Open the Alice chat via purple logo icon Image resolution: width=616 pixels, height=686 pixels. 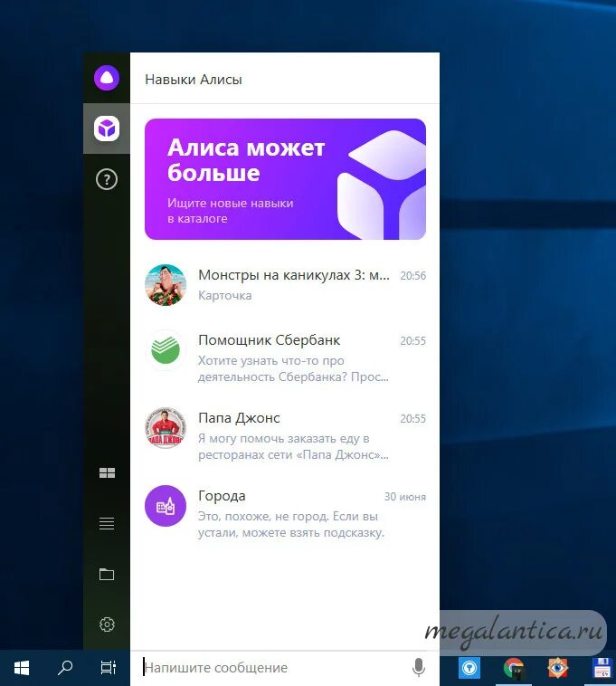tap(107, 78)
